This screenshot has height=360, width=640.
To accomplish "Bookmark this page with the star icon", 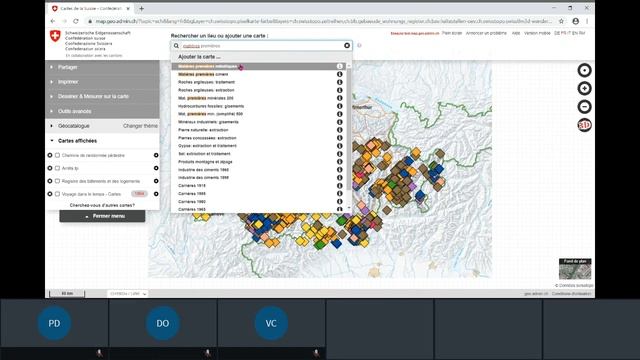I will (561, 21).
